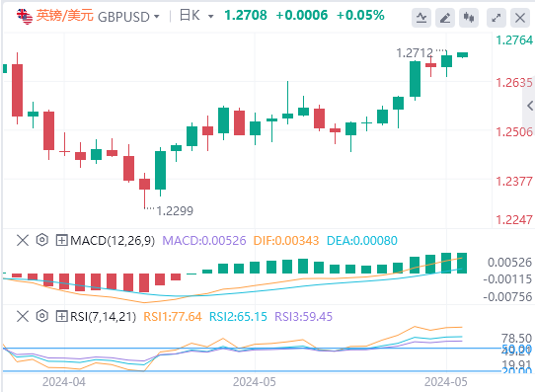Expand the MACD indicator pane
535x392 pixels.
[x=62, y=241]
